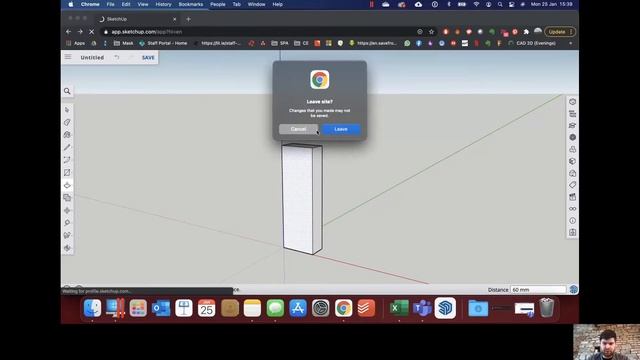Image resolution: width=640 pixels, height=360 pixels.
Task: Open the Display glasses panel
Action: pyautogui.click(x=573, y=209)
